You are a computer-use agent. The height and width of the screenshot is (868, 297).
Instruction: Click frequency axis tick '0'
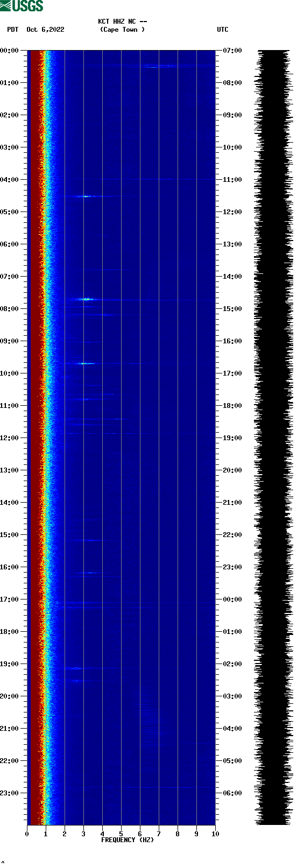(x=27, y=834)
